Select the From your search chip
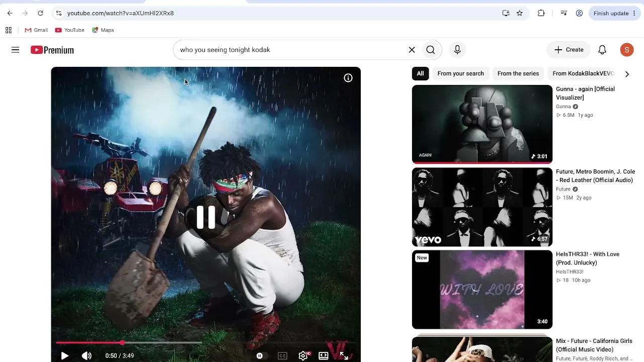This screenshot has width=644, height=362. 460,73
